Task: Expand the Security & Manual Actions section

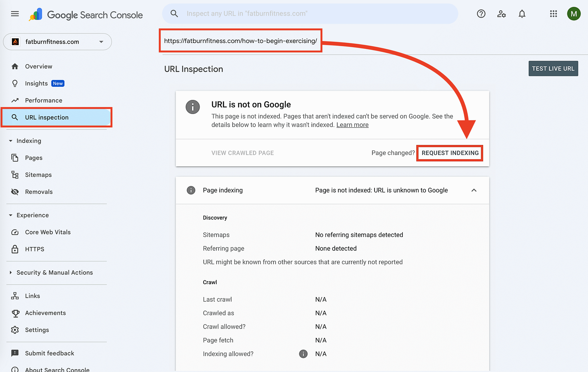Action: (x=11, y=272)
